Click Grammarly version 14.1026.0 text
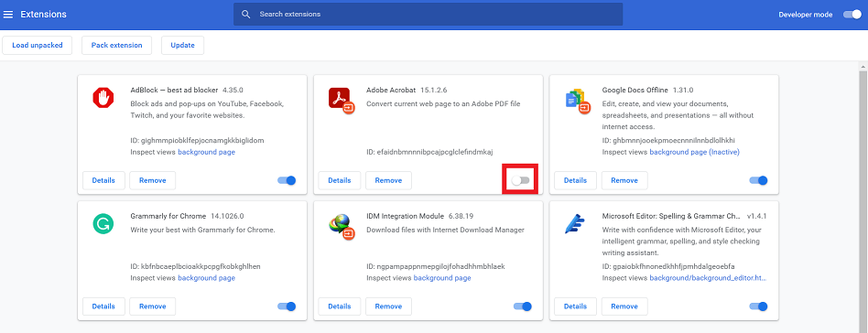The width and height of the screenshot is (868, 333). tap(227, 216)
